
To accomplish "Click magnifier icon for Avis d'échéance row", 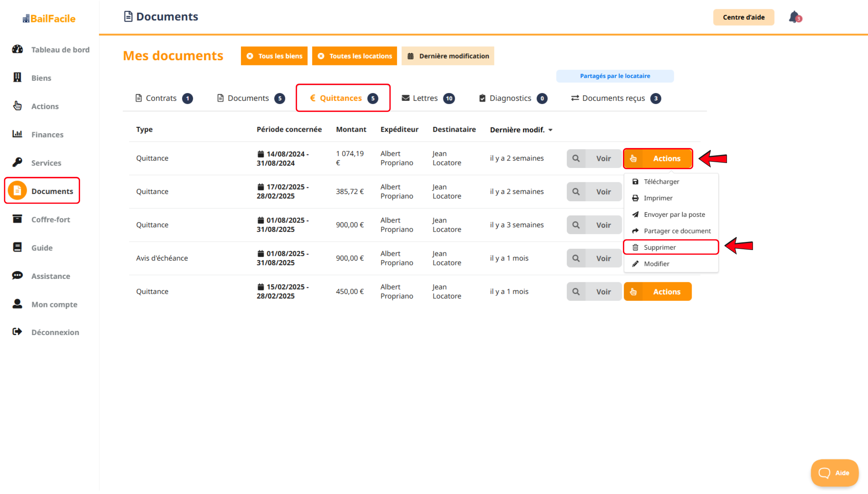I will [x=576, y=258].
